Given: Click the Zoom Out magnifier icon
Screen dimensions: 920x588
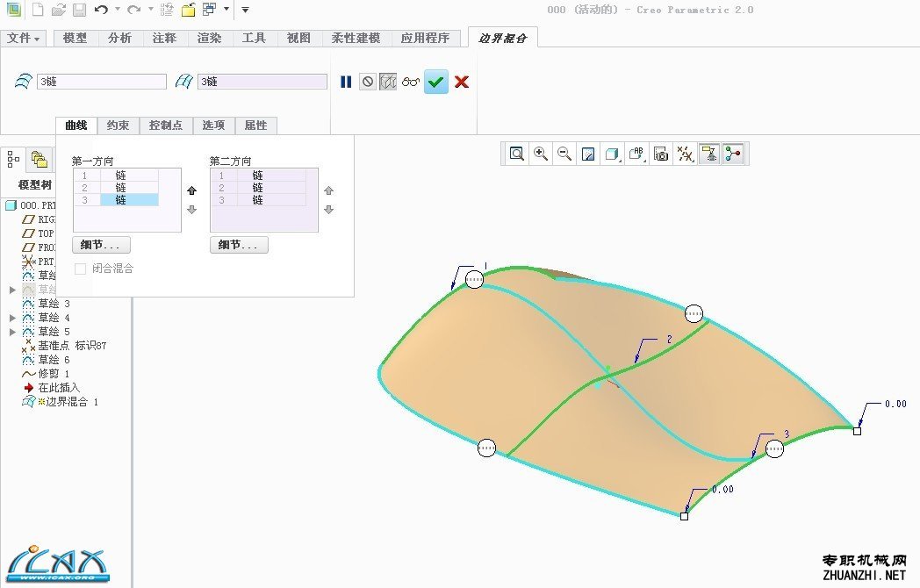Looking at the screenshot, I should point(564,154).
